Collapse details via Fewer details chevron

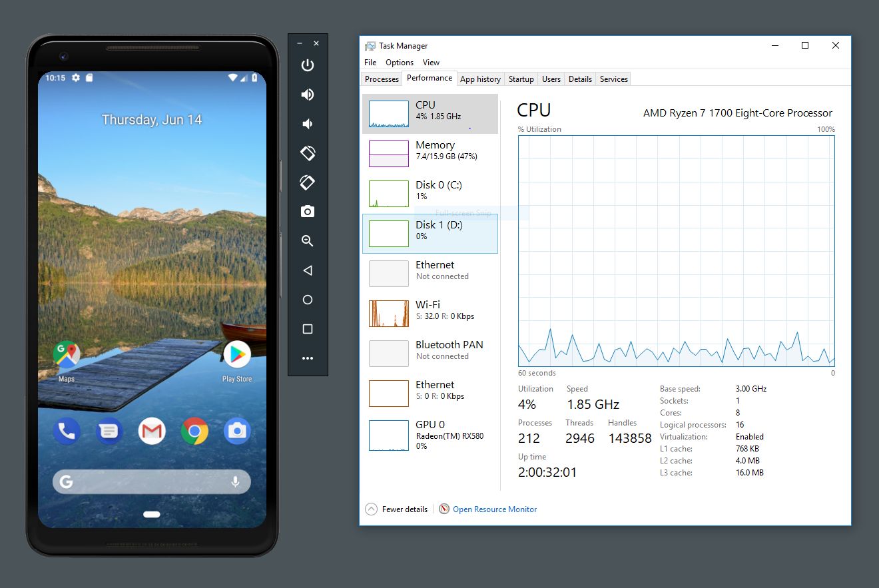tap(371, 509)
